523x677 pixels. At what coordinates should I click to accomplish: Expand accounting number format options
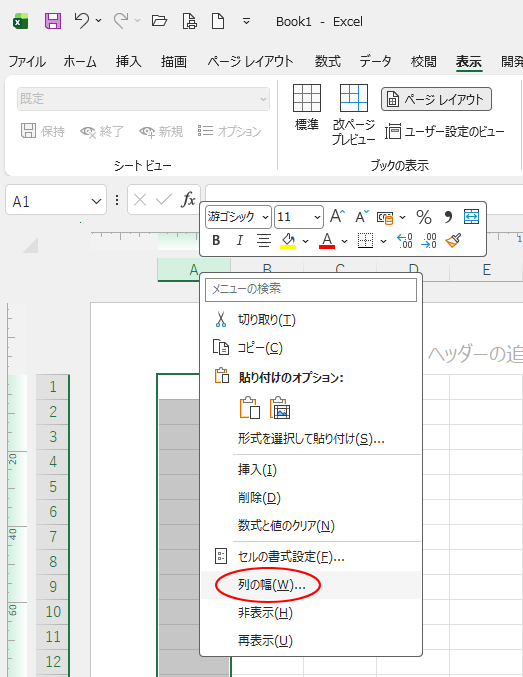click(403, 217)
